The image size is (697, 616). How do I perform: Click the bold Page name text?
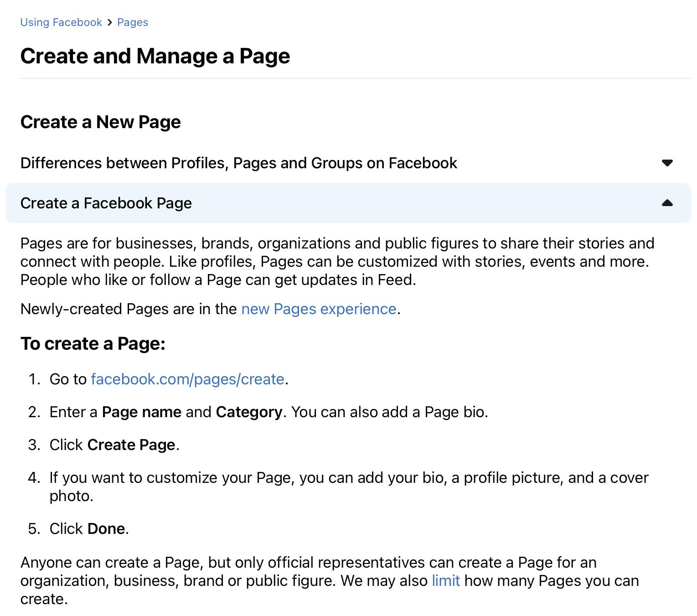pos(142,412)
